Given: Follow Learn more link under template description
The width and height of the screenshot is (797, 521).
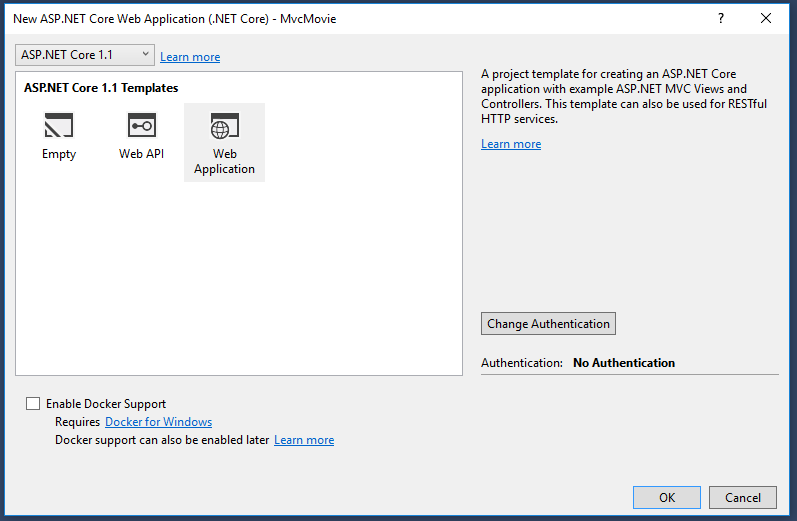Looking at the screenshot, I should 511,144.
